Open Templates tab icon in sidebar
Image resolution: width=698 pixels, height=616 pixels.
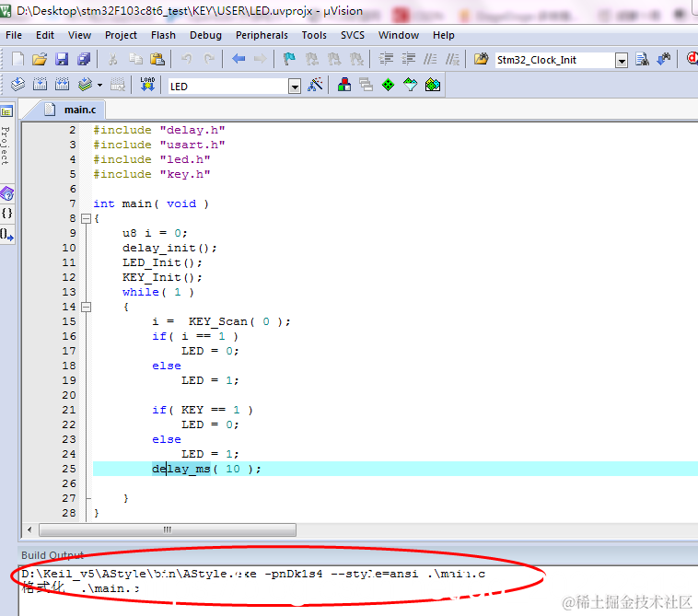[6, 234]
